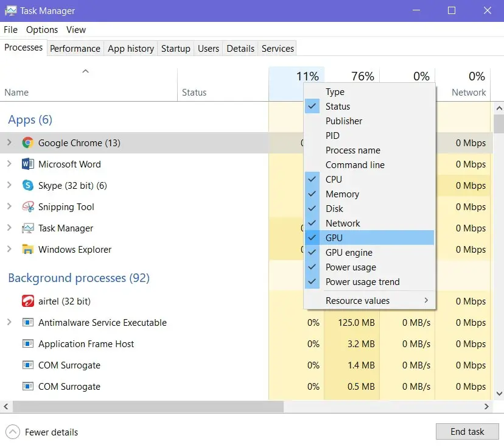Image resolution: width=504 pixels, height=447 pixels.
Task: Uncheck the Power usage column option
Action: [369, 267]
